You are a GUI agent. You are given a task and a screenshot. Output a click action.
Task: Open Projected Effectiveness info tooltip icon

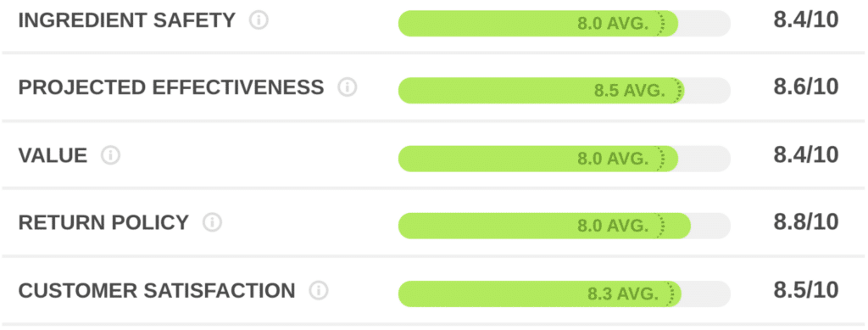pyautogui.click(x=348, y=87)
